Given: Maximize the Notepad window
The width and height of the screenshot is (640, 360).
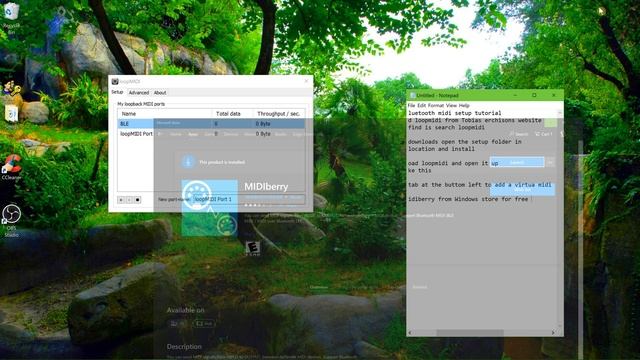Looking at the screenshot, I should tap(534, 95).
